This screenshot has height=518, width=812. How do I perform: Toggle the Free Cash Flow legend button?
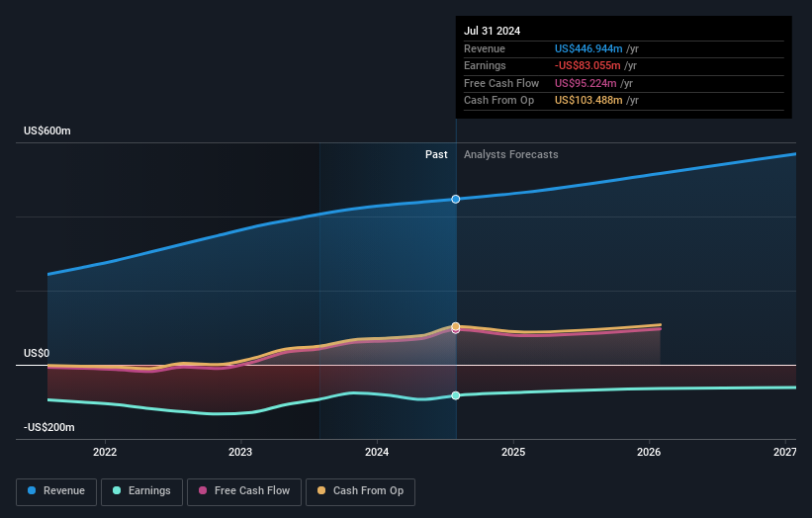pos(244,491)
